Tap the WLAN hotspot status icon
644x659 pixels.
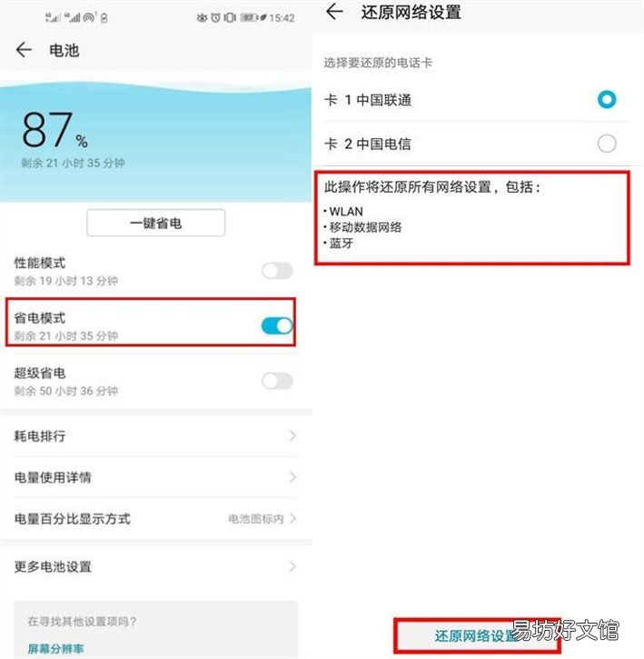coord(90,17)
